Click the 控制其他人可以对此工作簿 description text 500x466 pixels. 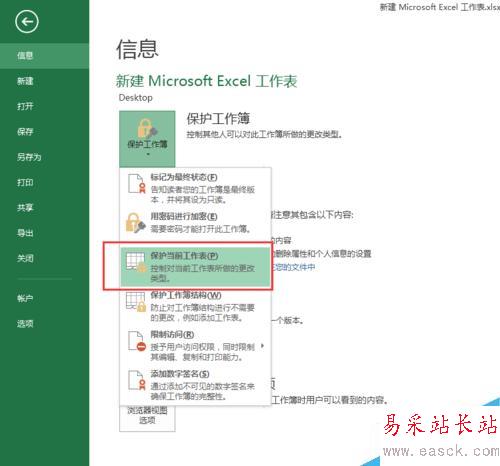coord(265,135)
